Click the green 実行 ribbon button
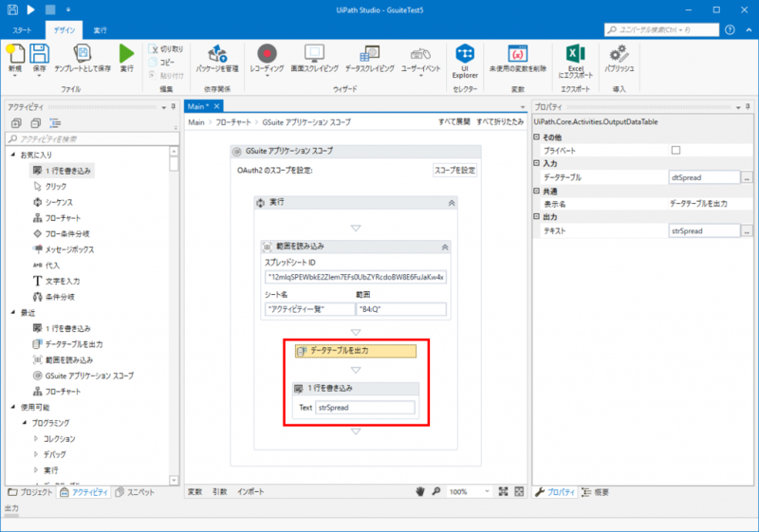The height and width of the screenshot is (532, 759). (127, 58)
